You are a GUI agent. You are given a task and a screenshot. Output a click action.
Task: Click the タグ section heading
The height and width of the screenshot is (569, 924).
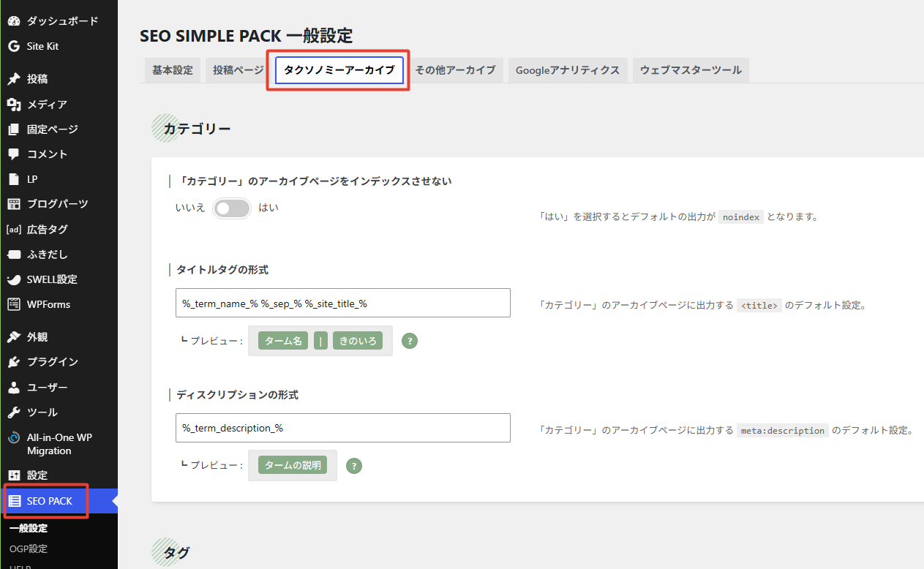[x=176, y=554]
